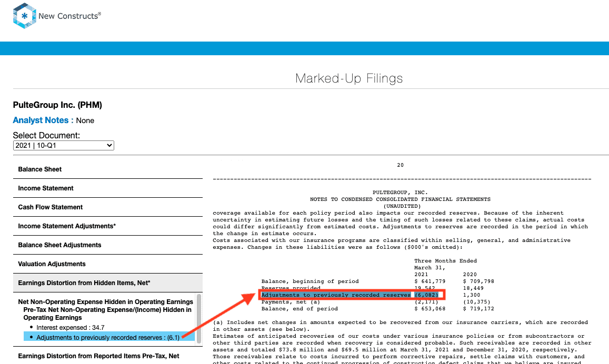Expand the Balance Sheet section
Screen dimensions: 609x364
coord(108,169)
